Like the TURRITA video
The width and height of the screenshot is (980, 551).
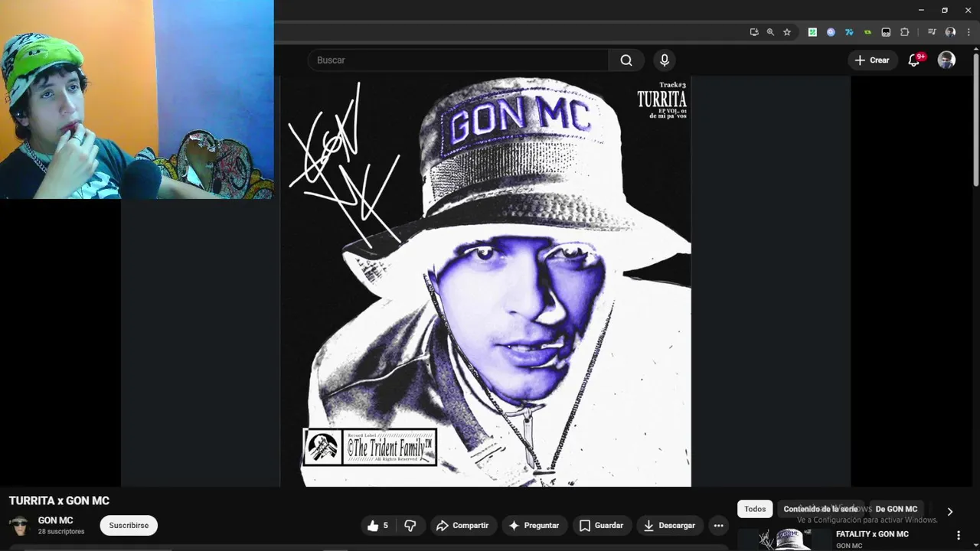[378, 526]
